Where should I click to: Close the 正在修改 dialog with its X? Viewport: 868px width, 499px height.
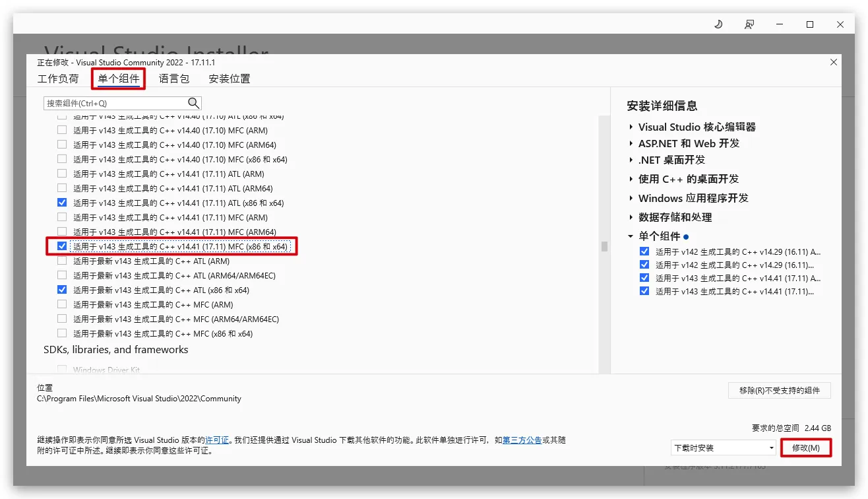click(834, 62)
